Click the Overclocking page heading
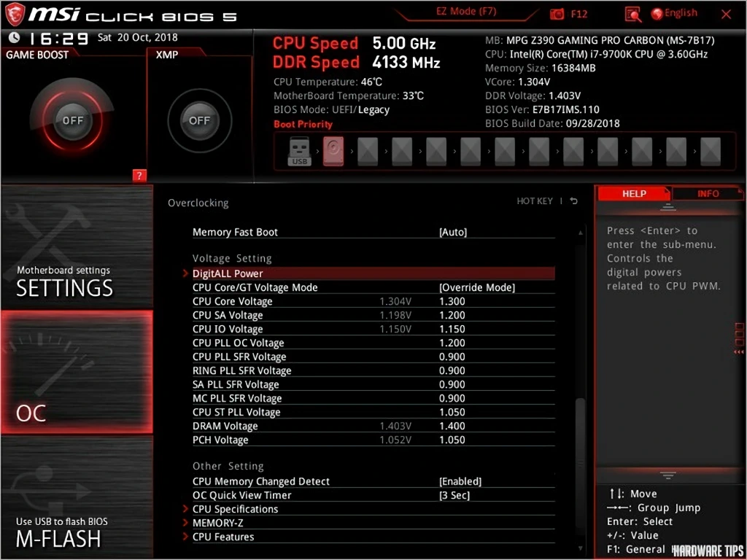The height and width of the screenshot is (560, 747). pyautogui.click(x=198, y=203)
